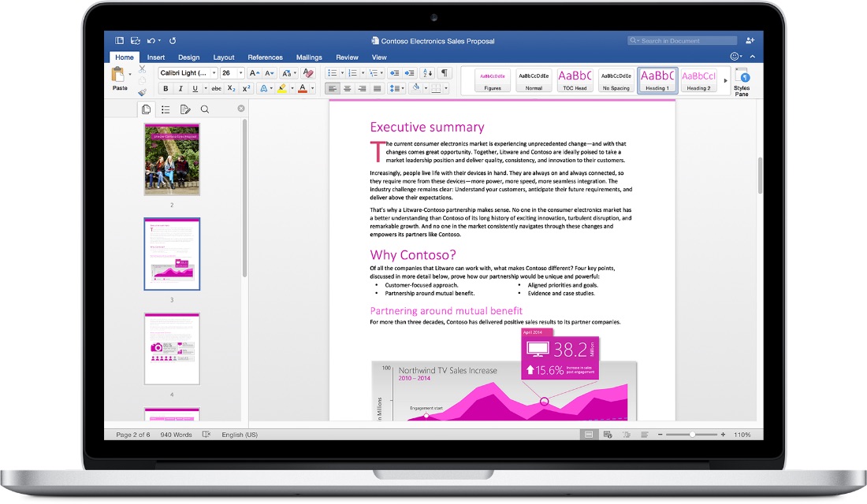
Task: Toggle bold formatting
Action: coord(166,88)
